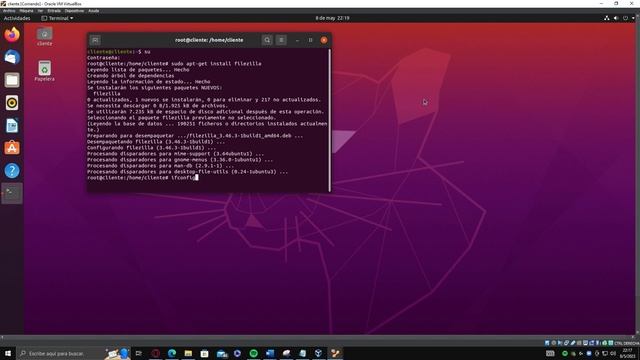
Task: Open Ubuntu Software store icon
Action: 12,148
